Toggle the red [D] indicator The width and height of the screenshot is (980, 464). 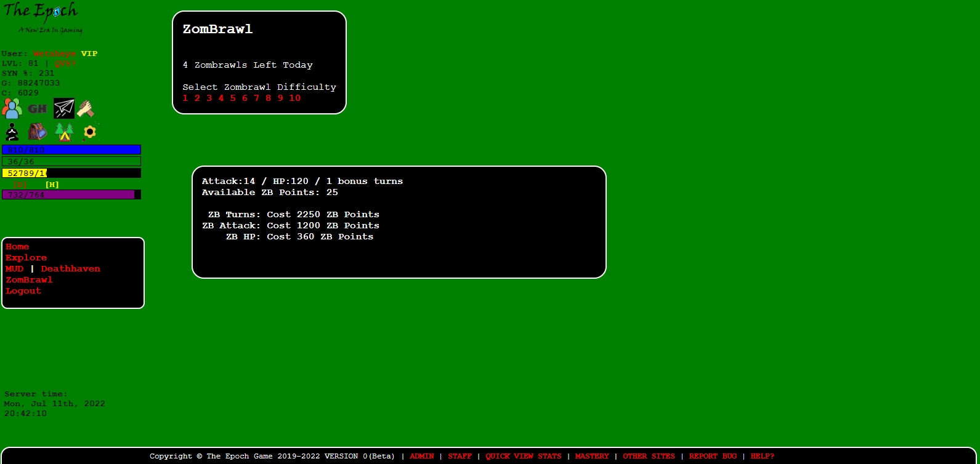pos(20,185)
